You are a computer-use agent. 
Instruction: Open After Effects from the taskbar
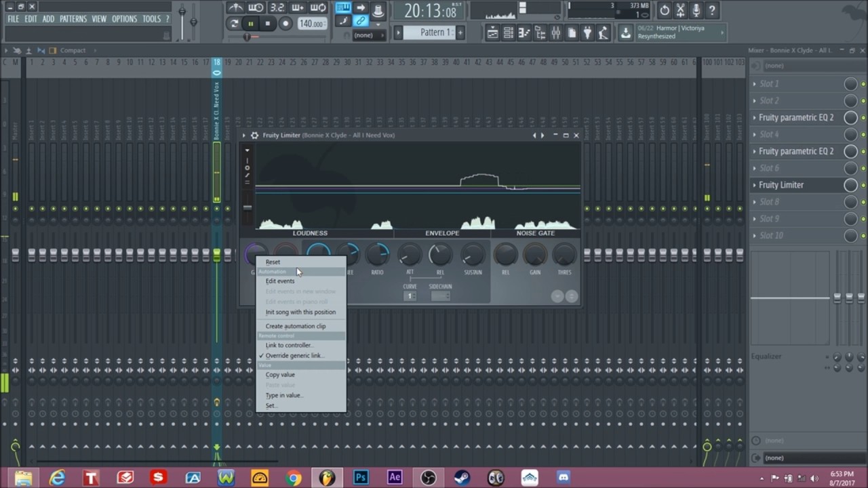click(x=395, y=478)
